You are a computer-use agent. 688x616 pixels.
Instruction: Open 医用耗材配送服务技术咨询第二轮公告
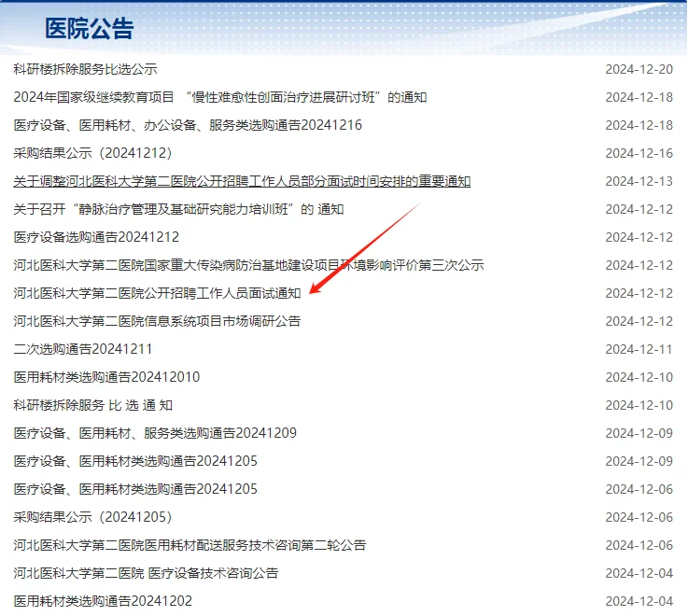coord(190,545)
